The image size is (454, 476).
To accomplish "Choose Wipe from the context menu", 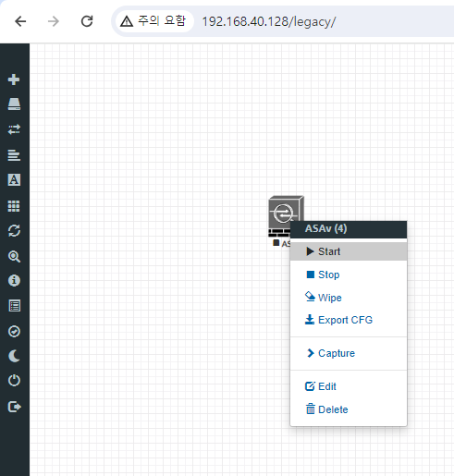I will tap(349, 298).
